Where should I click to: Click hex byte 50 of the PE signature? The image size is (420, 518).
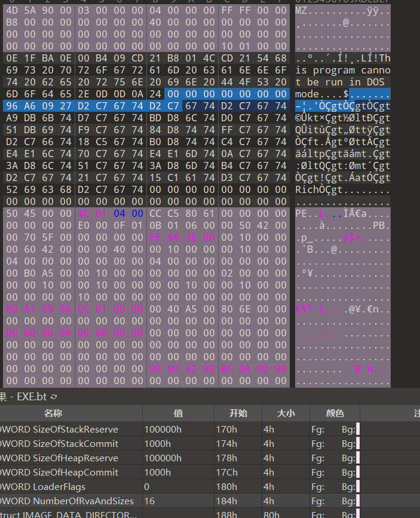(x=12, y=213)
